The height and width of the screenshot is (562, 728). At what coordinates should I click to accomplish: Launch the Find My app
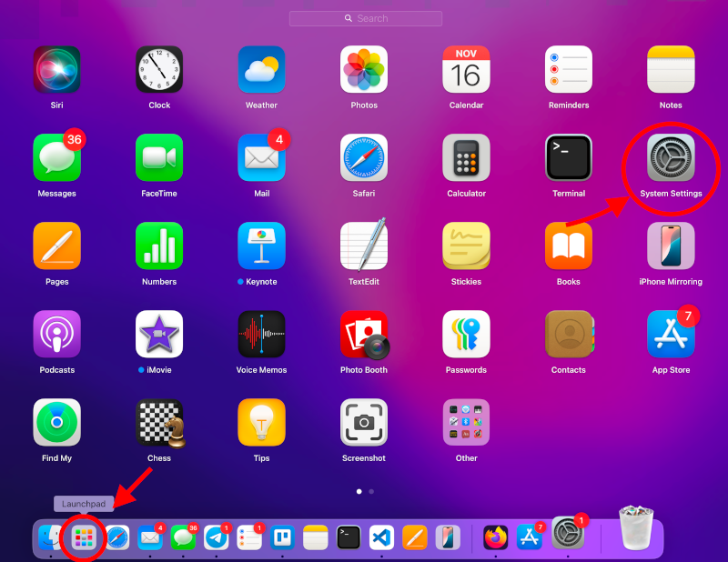point(56,422)
